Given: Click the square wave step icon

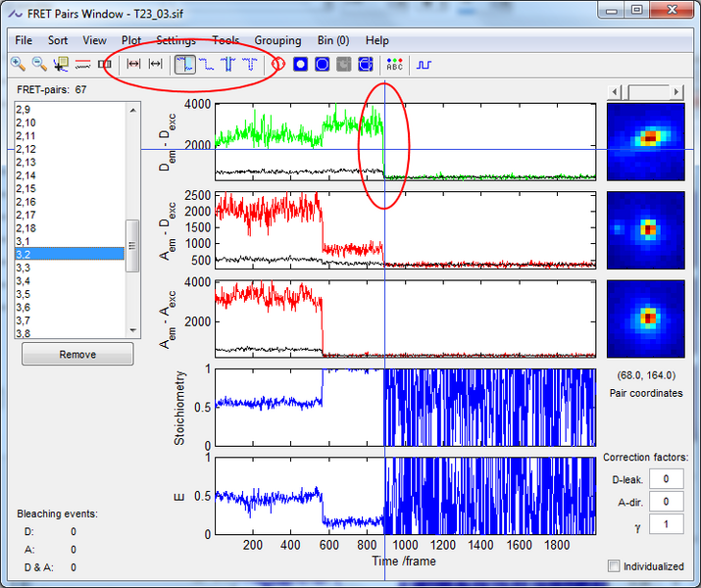Looking at the screenshot, I should point(425,64).
